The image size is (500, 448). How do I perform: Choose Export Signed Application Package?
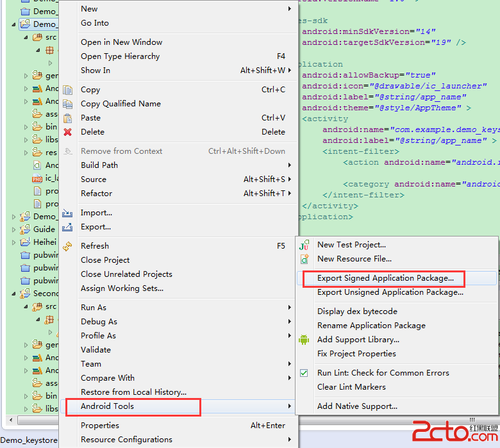click(396, 278)
